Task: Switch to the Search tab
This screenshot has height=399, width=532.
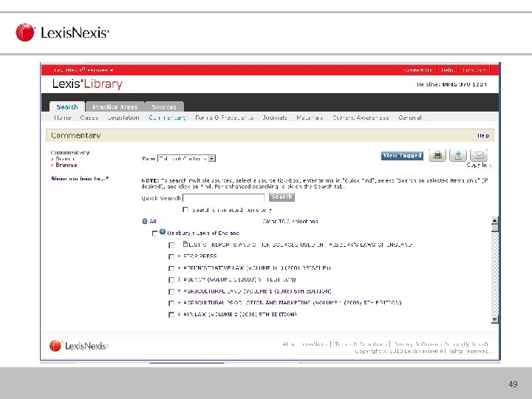Action: click(67, 106)
